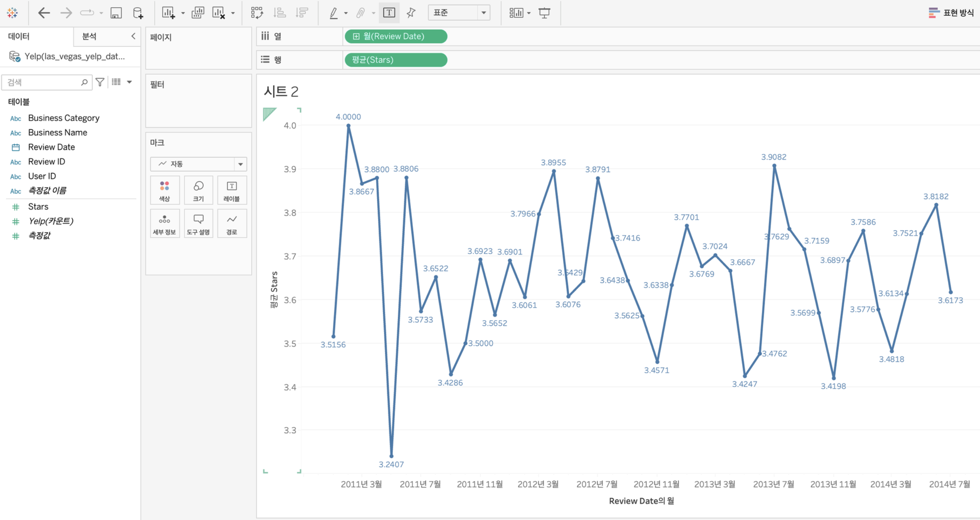Switch to the 분석 tab
Viewport: 980px width, 520px height.
[x=89, y=36]
